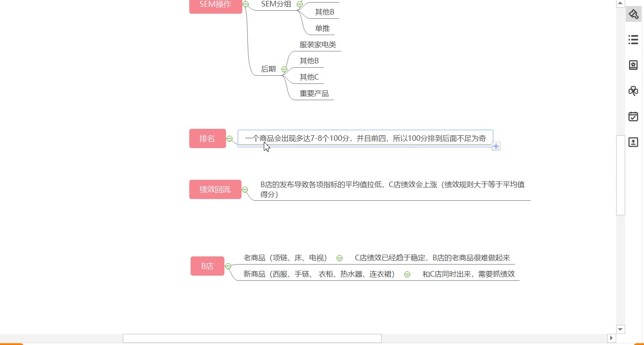This screenshot has width=644, height=345.
Task: Collapse the 后期 branch
Action: point(283,69)
